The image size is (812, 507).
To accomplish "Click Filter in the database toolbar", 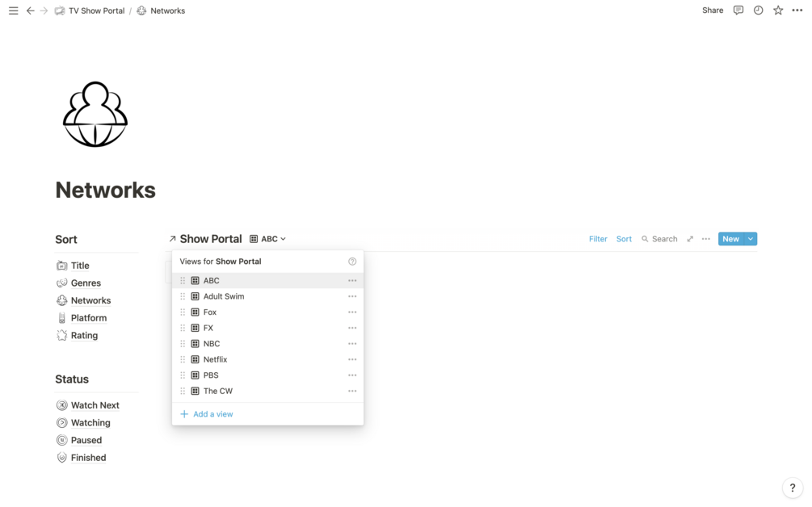I will pyautogui.click(x=598, y=239).
